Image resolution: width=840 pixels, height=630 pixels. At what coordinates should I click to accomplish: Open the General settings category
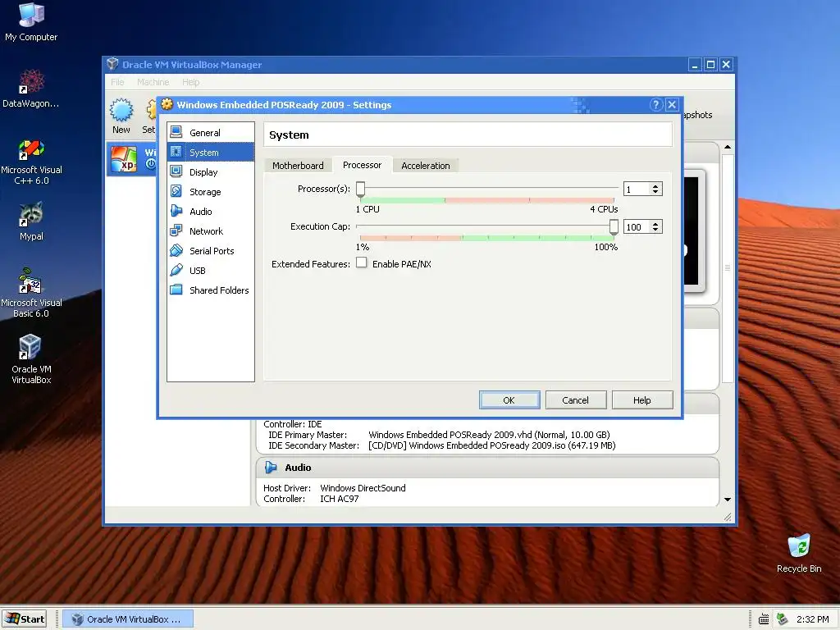210,133
